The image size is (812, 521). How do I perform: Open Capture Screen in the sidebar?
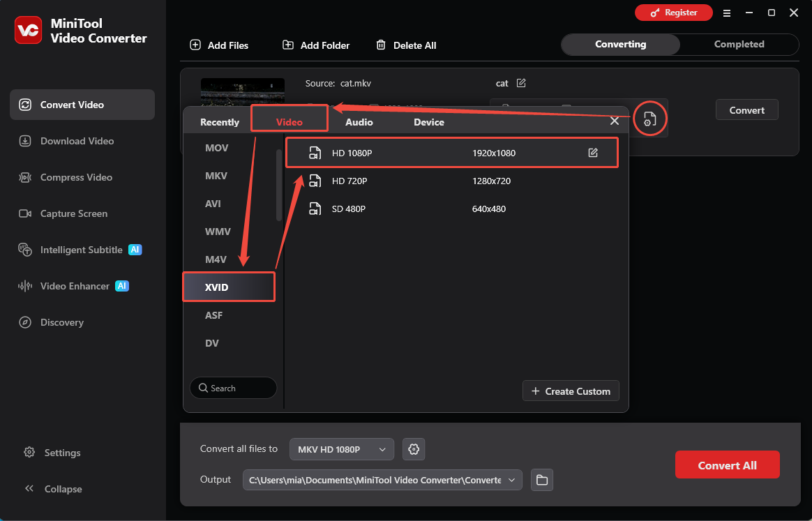(x=63, y=213)
